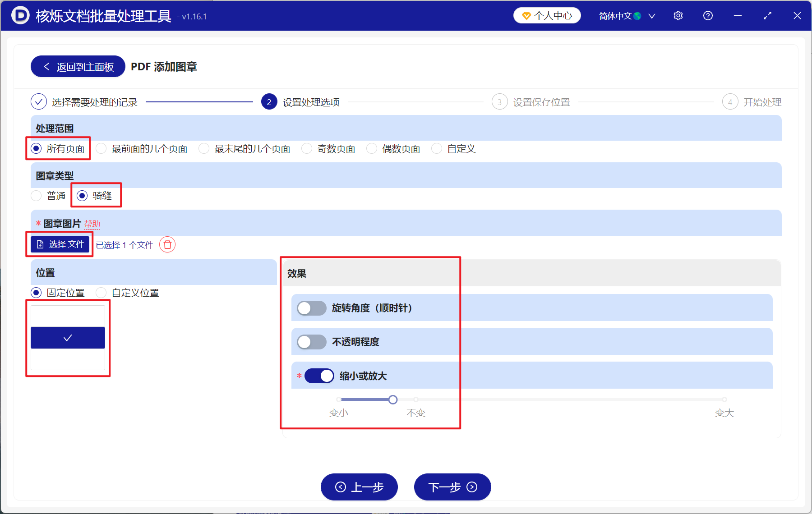Click the globe icon next to 简体中文

637,15
